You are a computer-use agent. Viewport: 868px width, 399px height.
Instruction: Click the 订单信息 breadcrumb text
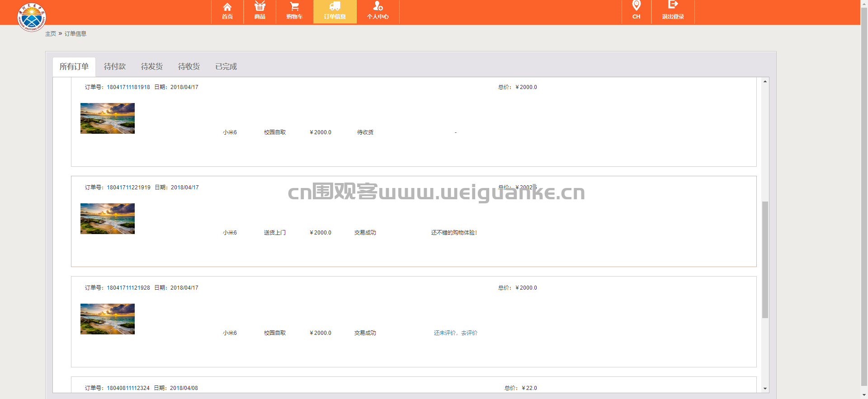[75, 34]
